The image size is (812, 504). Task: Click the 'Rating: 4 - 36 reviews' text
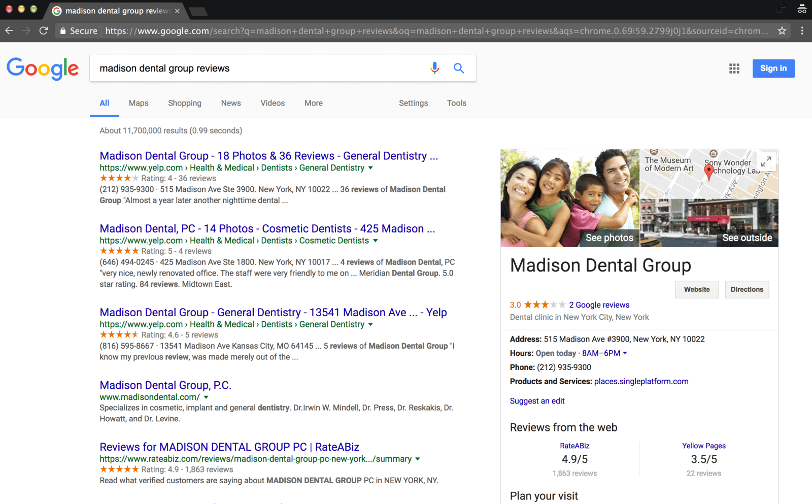(179, 179)
